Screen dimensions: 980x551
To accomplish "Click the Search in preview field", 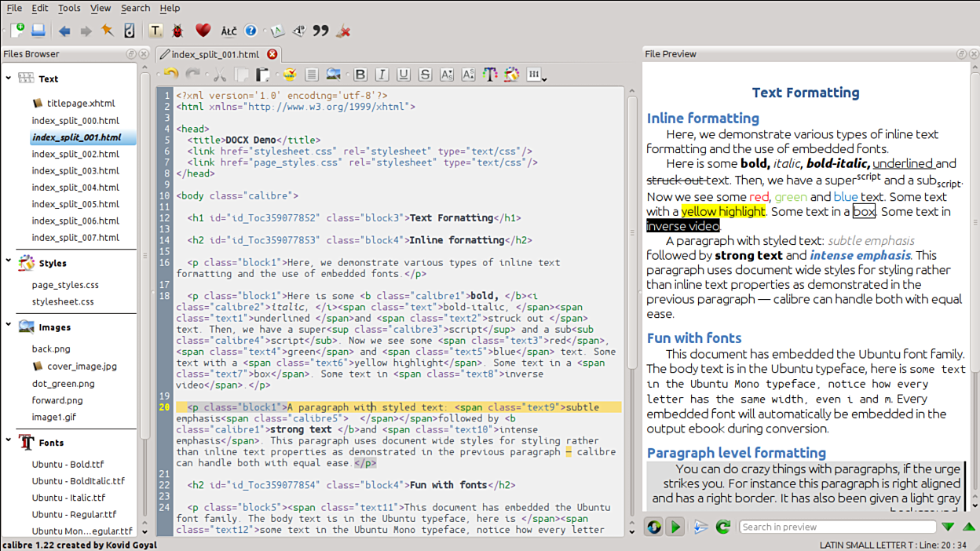I will [837, 527].
